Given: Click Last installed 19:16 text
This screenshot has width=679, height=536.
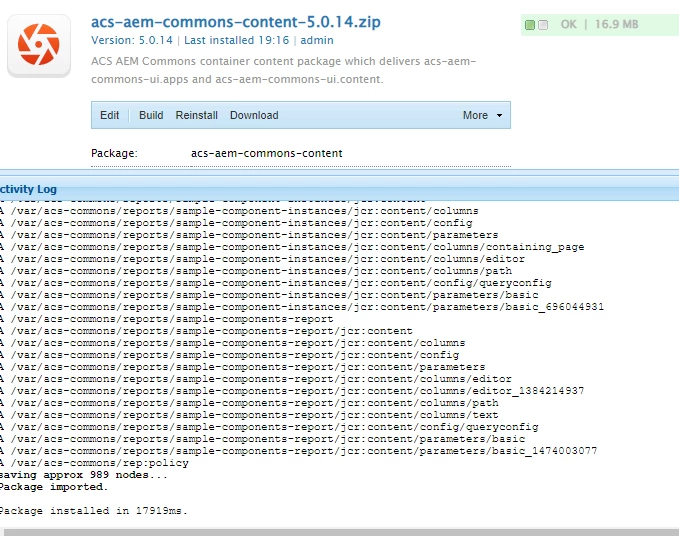Looking at the screenshot, I should tap(236, 40).
